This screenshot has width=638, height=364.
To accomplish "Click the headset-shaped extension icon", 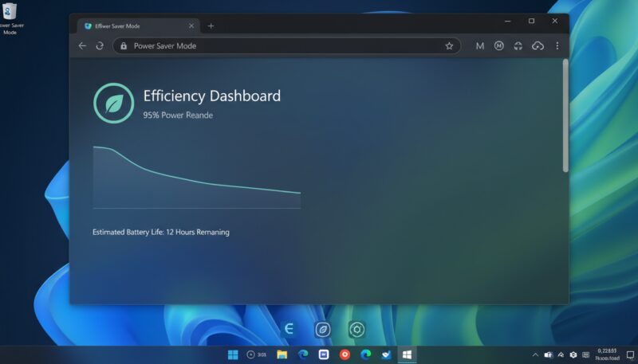I will [518, 46].
